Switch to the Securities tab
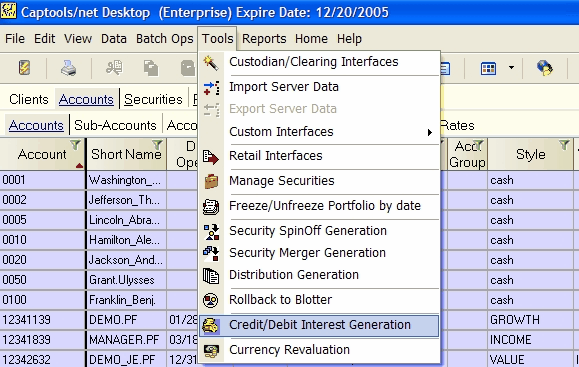579x367 pixels. pos(153,99)
